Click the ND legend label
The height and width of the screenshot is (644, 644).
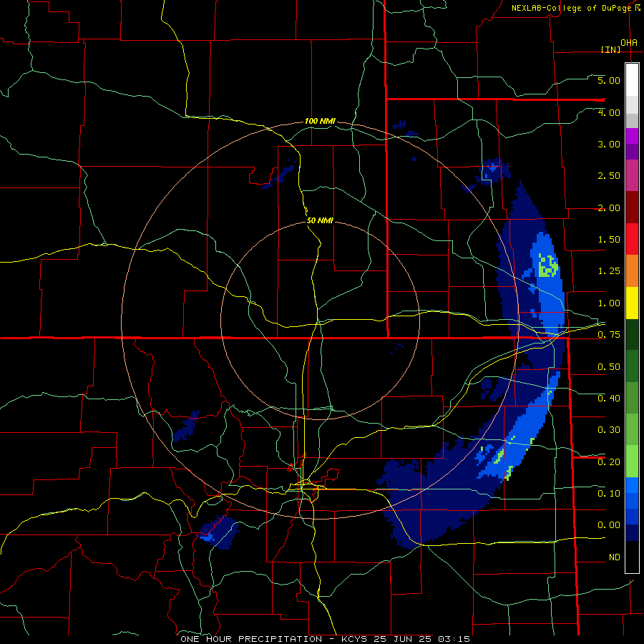pos(615,557)
